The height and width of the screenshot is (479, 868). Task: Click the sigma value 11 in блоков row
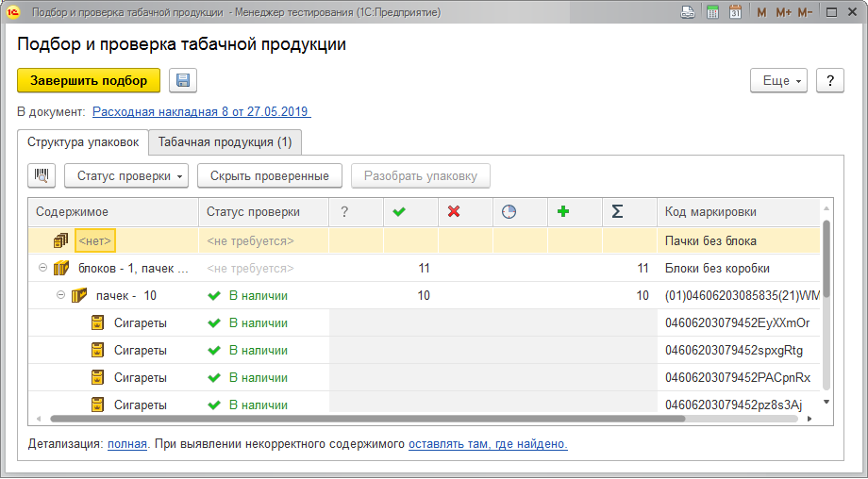643,269
